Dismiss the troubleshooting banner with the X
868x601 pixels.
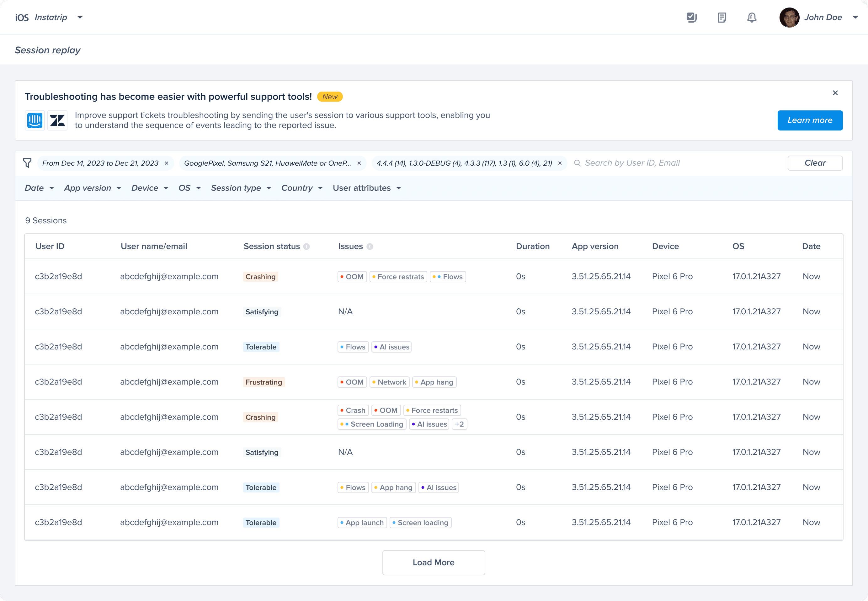(835, 93)
